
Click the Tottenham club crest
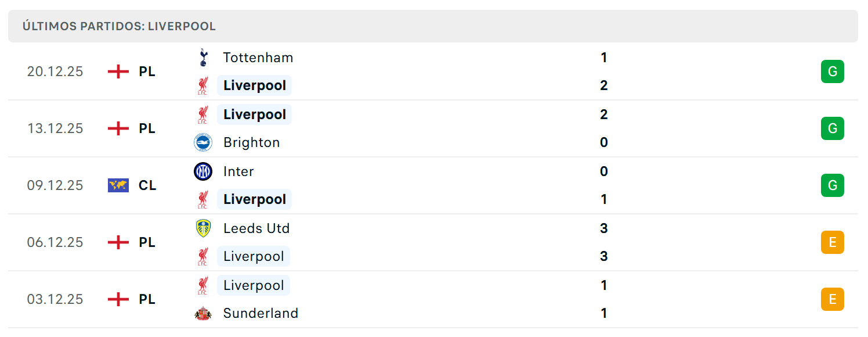pyautogui.click(x=203, y=58)
